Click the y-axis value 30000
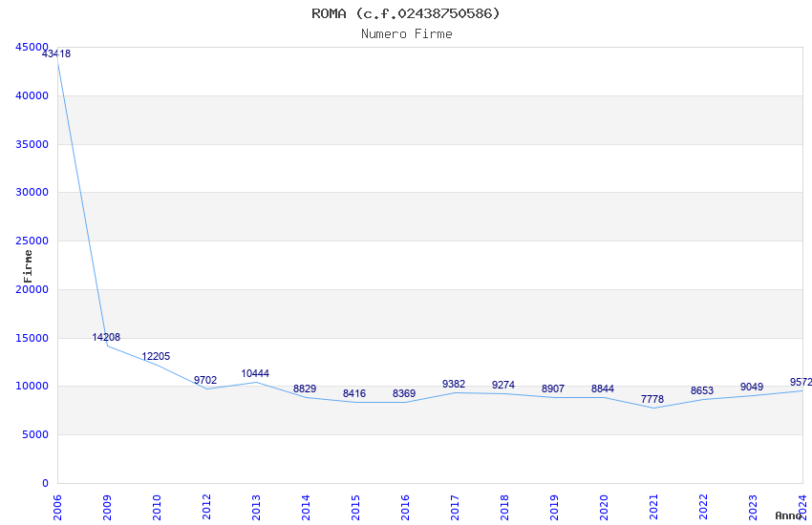 (32, 192)
